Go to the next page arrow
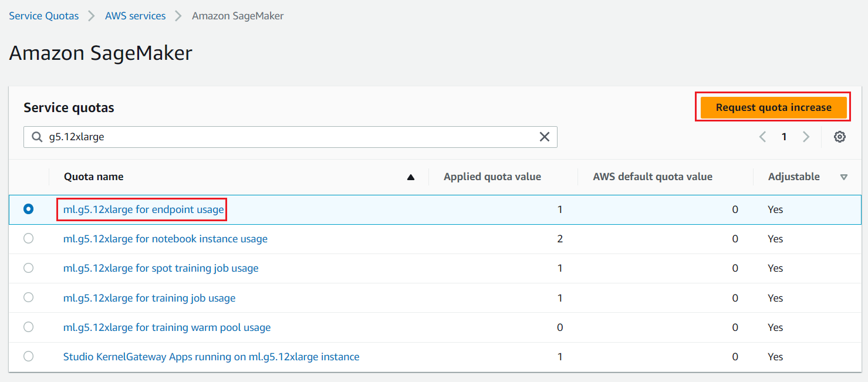868x382 pixels. [806, 137]
